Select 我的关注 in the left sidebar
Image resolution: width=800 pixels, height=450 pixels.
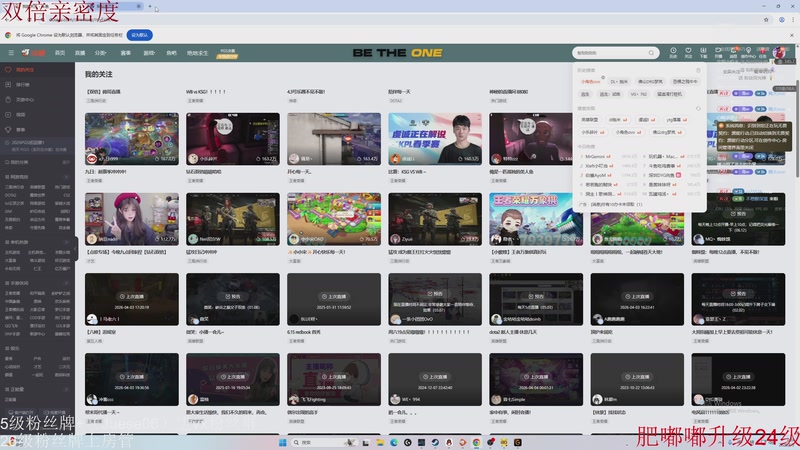37,69
